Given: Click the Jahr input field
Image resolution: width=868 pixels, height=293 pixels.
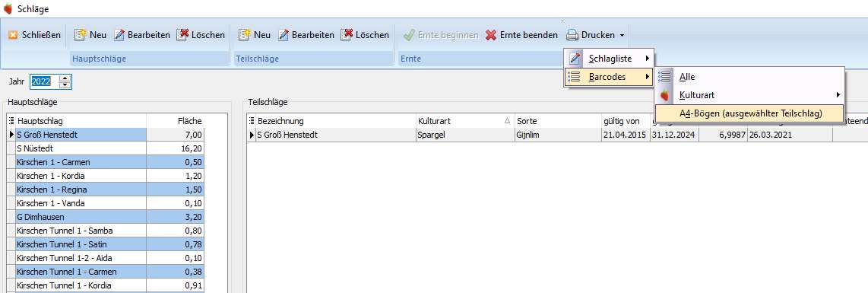Looking at the screenshot, I should [44, 81].
